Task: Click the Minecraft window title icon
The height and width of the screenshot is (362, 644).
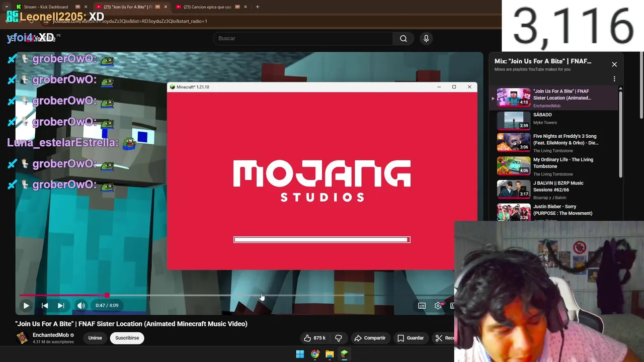Action: point(173,87)
